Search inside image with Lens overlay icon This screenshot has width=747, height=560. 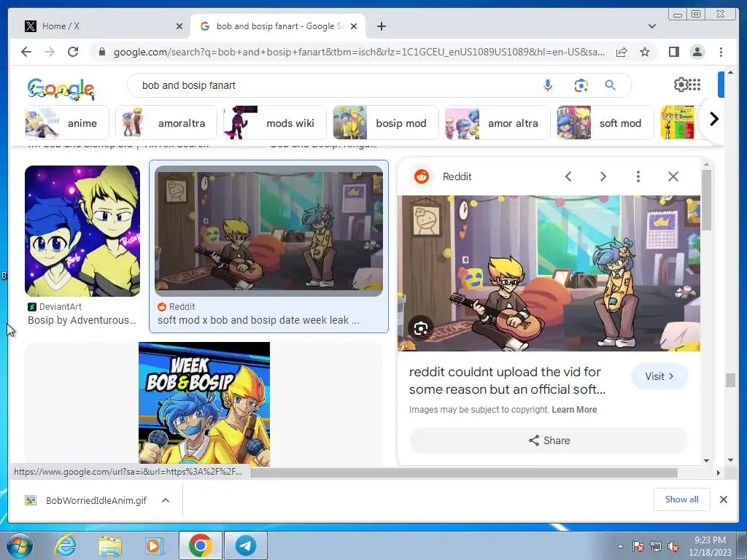point(421,329)
